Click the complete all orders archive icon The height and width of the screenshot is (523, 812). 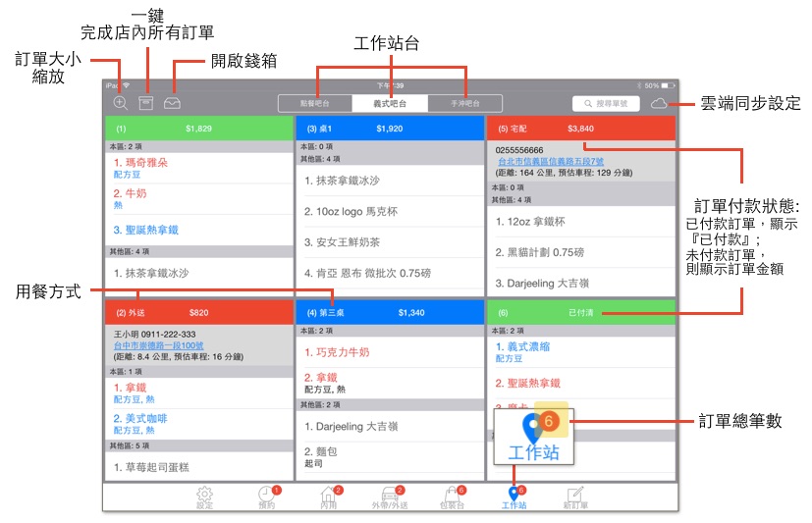146,103
